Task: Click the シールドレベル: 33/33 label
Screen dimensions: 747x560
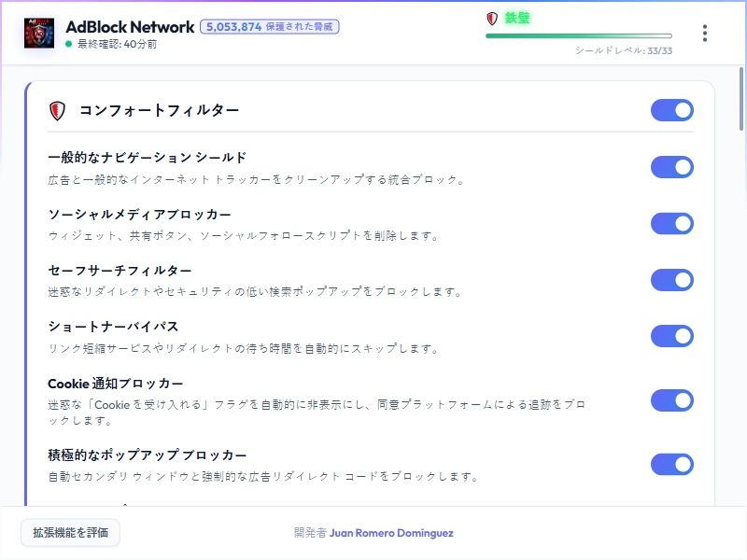Action: point(624,50)
